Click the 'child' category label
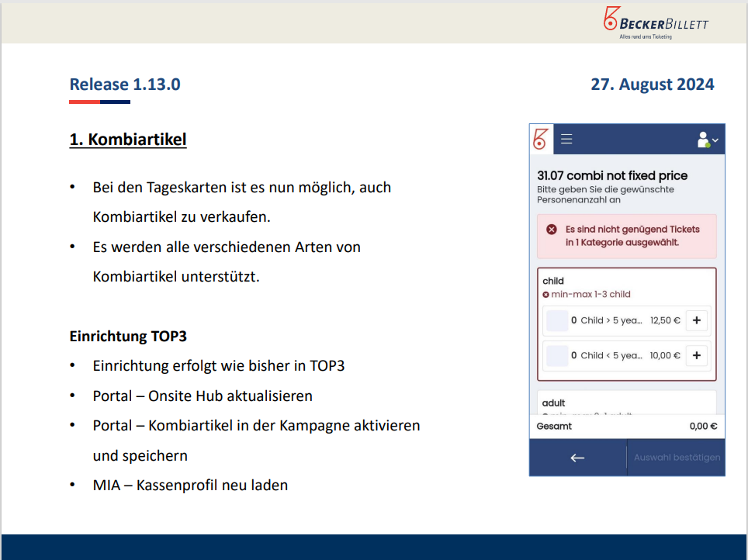The image size is (748, 560). tap(553, 281)
